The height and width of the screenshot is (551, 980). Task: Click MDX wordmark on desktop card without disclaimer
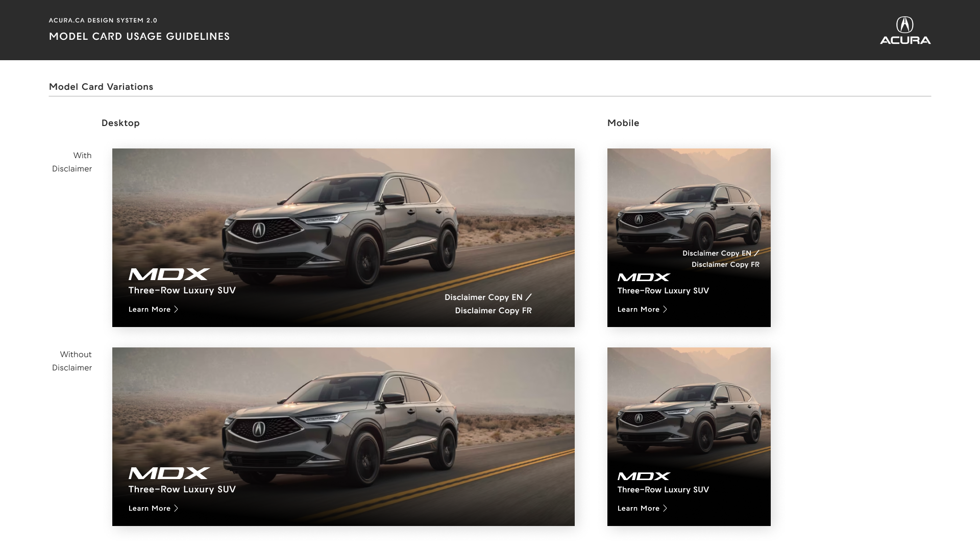tap(169, 473)
